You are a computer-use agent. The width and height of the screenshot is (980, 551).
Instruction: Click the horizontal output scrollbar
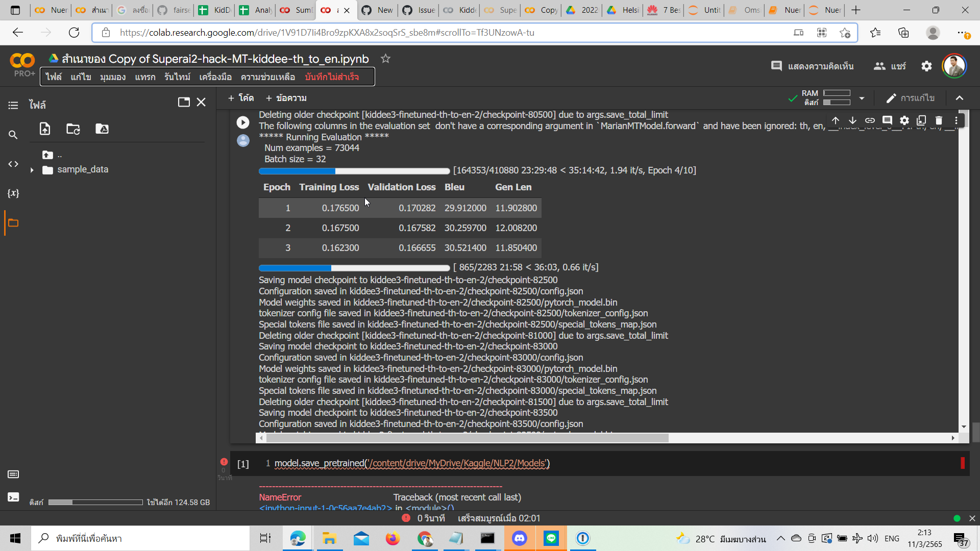click(x=459, y=438)
